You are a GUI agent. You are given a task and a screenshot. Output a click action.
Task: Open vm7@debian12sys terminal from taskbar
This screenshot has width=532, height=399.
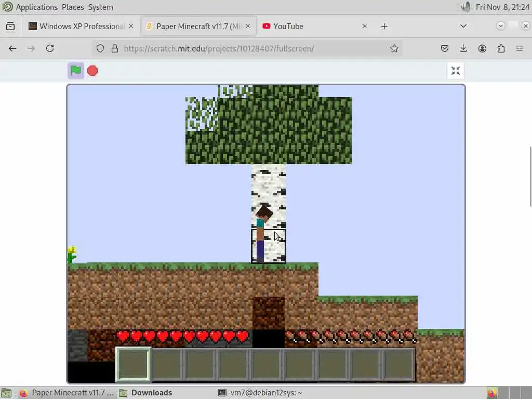260,393
